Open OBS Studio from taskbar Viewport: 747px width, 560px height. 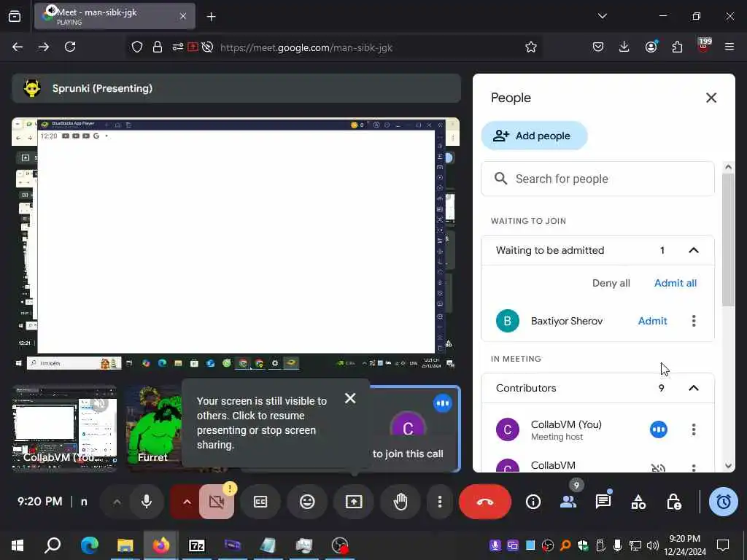(340, 545)
